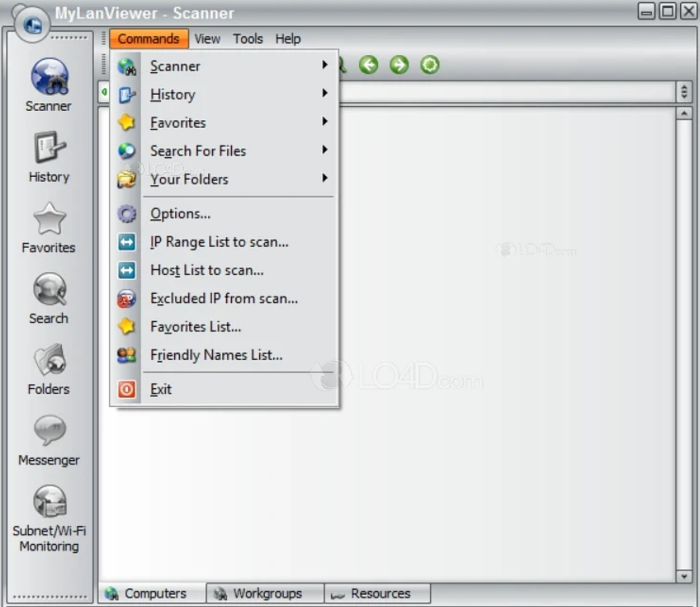Close the MyLanViewer window
The image size is (700, 607).
pos(688,11)
